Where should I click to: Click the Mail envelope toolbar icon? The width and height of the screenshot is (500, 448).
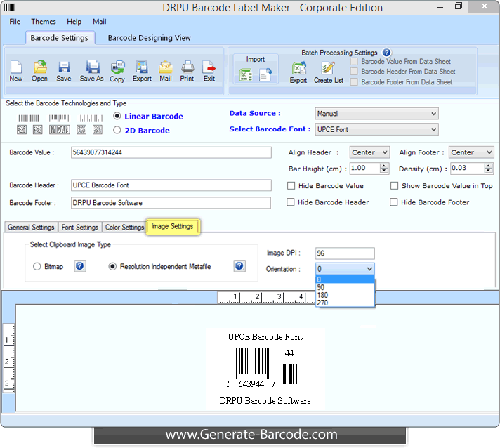[166, 67]
